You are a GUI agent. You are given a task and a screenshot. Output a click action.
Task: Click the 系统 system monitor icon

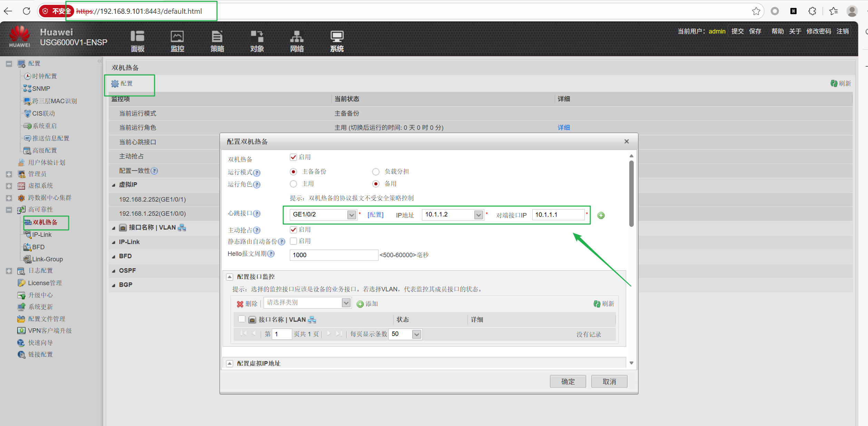[x=337, y=36]
